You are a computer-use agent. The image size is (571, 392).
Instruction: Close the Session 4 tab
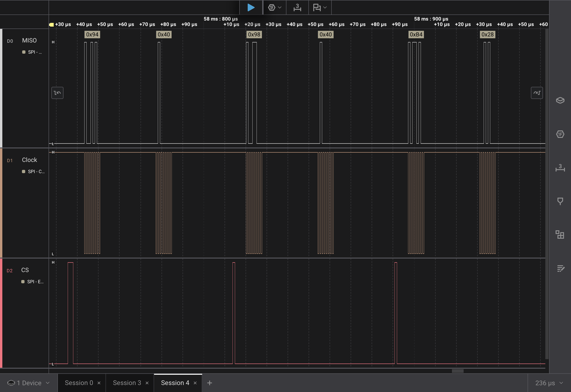point(195,383)
